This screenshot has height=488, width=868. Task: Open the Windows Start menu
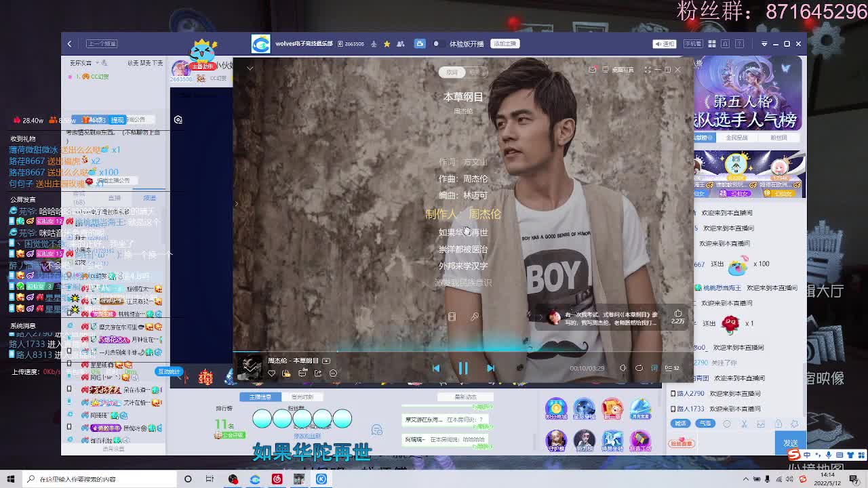coord(11,479)
